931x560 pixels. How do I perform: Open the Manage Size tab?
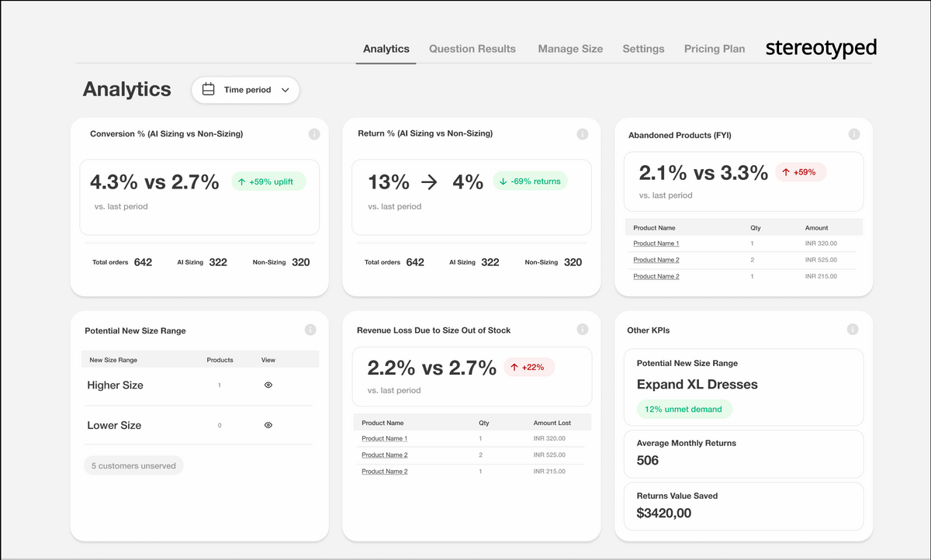click(570, 49)
